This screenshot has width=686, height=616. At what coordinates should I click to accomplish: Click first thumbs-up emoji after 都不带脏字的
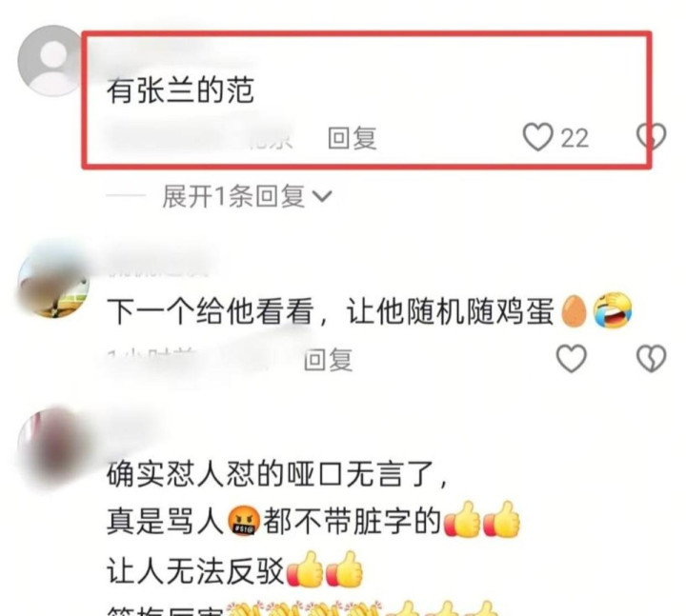pyautogui.click(x=462, y=520)
